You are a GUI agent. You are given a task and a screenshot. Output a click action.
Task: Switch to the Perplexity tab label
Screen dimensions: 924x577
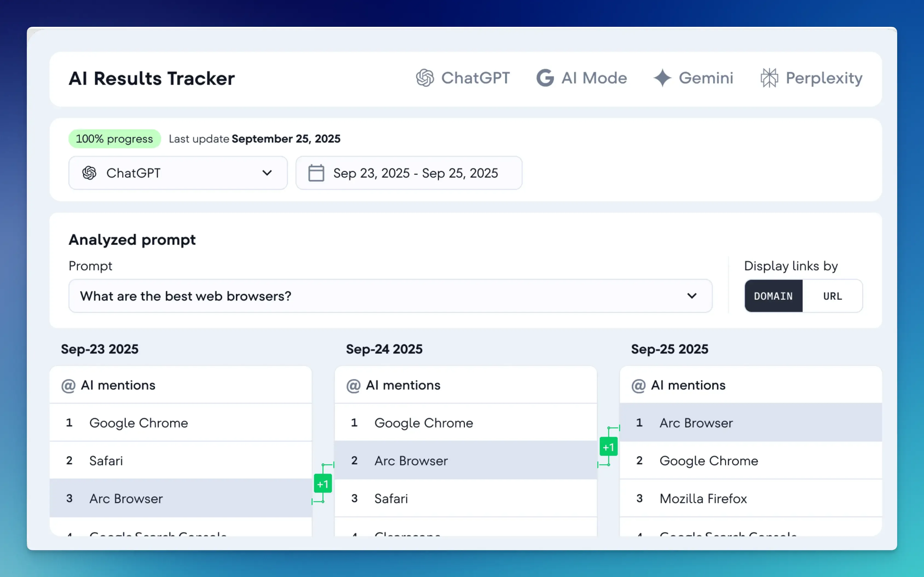(x=824, y=78)
